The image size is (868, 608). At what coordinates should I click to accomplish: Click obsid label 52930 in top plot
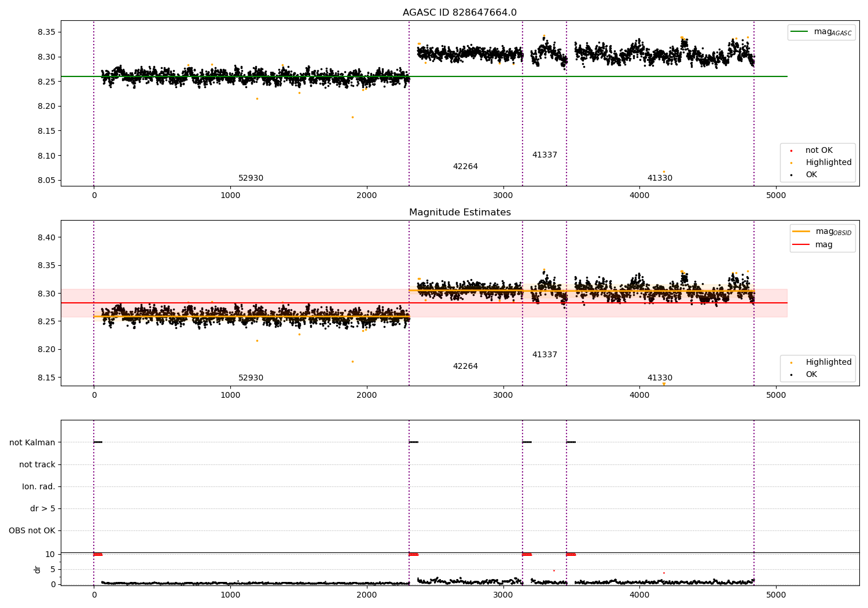[x=251, y=178]
